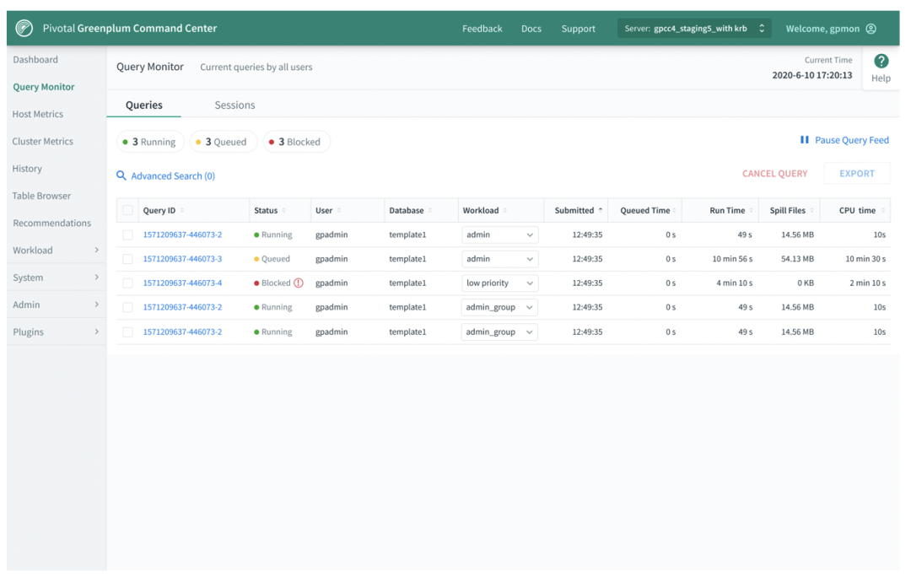
Task: Open the Help question mark icon
Action: click(x=881, y=61)
